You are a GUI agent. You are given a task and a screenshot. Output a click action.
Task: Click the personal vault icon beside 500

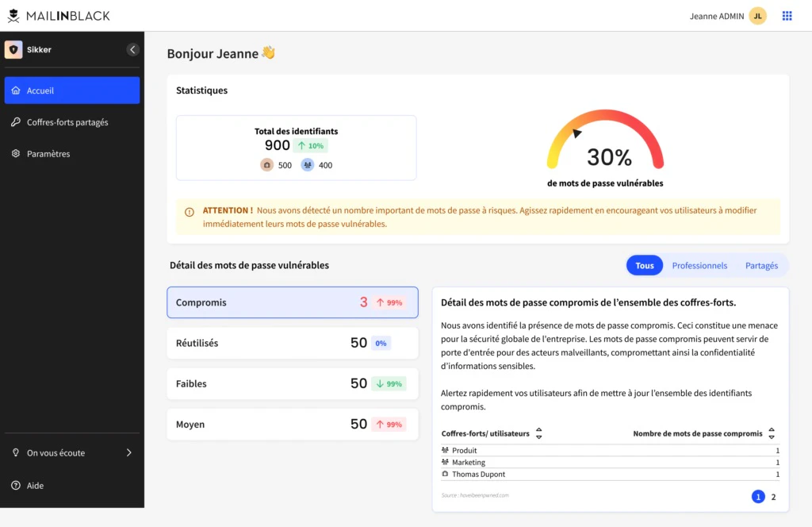coord(266,165)
